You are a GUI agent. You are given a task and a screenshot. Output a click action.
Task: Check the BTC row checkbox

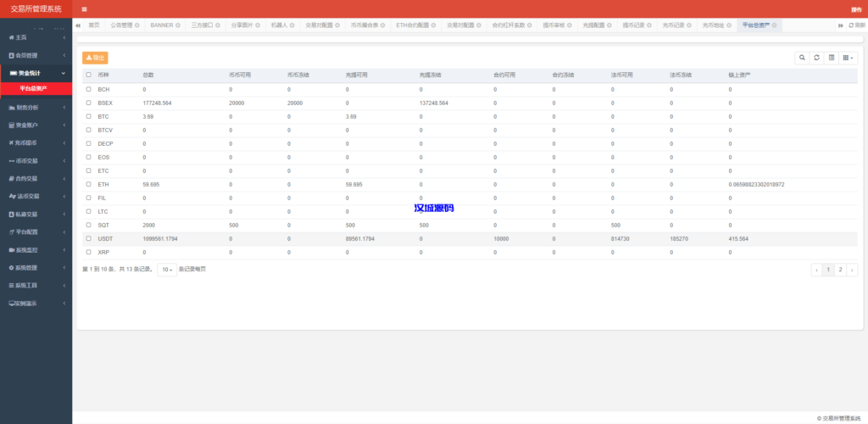coord(89,116)
